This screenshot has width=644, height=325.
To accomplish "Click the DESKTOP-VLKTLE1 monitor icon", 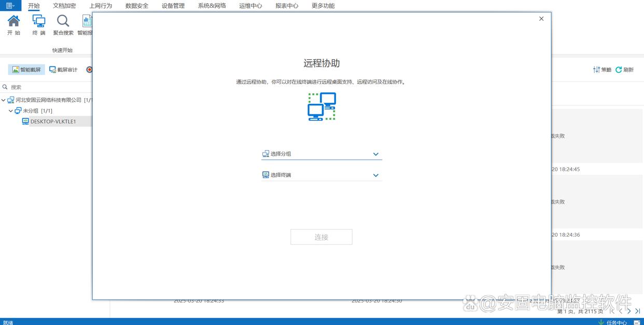I will [x=25, y=121].
